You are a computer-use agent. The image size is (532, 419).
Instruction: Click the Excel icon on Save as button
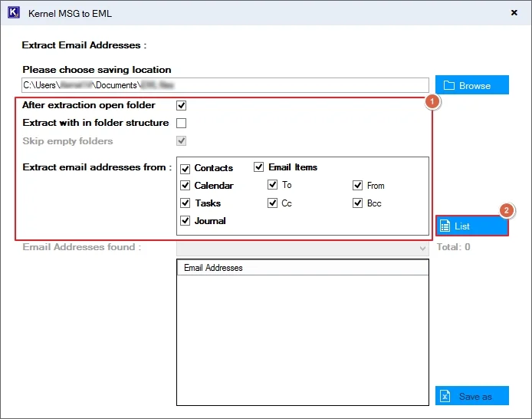pos(445,396)
